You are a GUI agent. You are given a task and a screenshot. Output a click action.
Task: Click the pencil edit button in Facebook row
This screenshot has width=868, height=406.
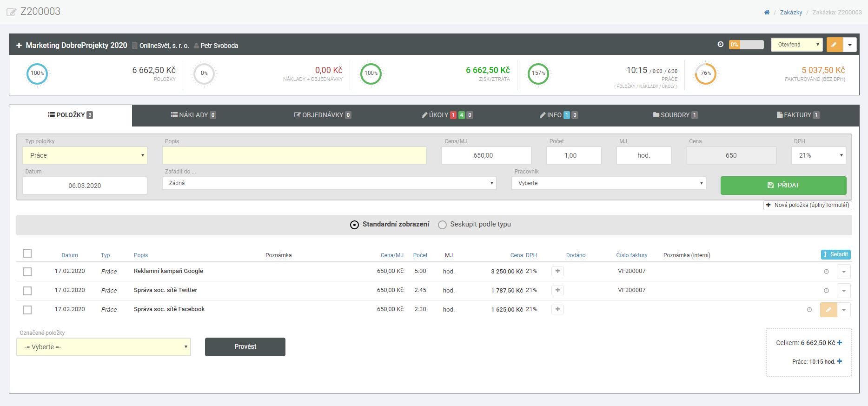828,310
